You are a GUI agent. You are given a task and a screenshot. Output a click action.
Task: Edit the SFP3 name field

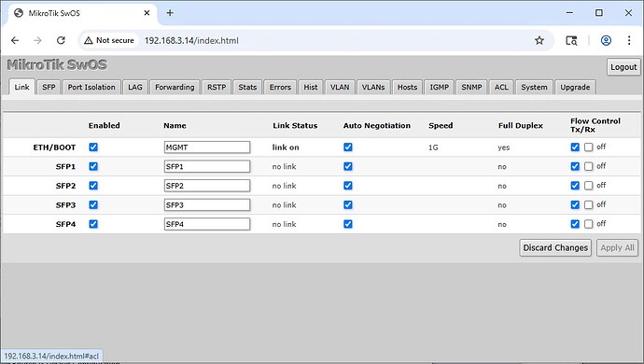point(207,204)
